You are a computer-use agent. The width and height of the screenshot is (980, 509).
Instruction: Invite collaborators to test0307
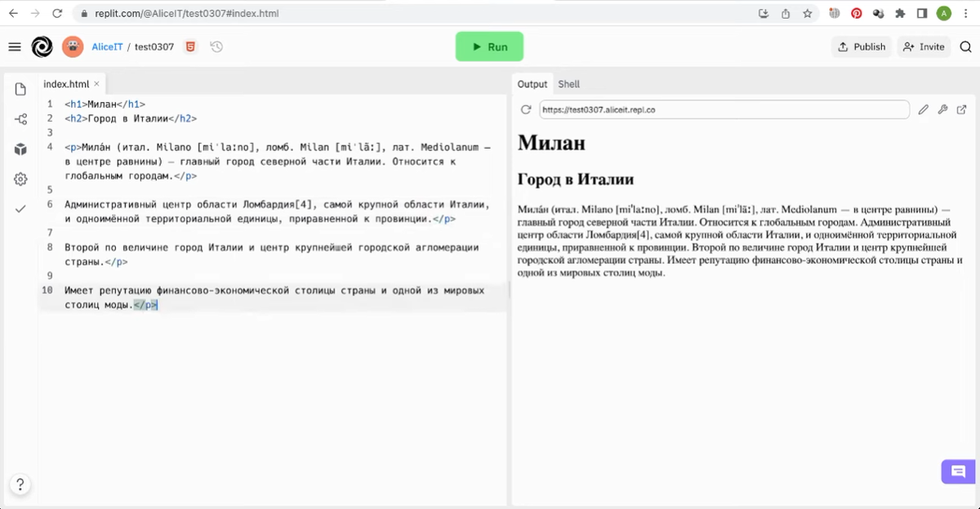click(924, 47)
